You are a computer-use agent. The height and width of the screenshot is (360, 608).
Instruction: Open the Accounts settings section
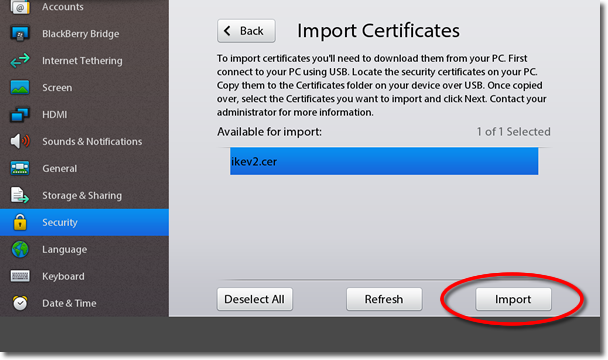[63, 7]
